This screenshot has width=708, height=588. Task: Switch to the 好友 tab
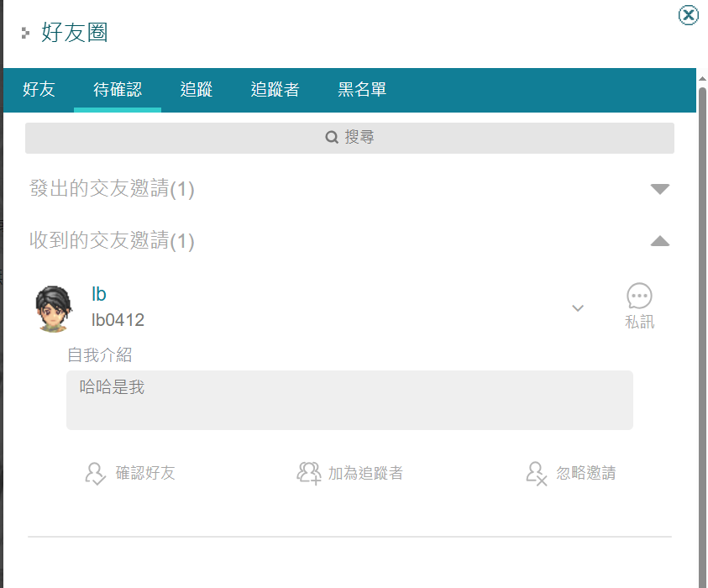39,90
